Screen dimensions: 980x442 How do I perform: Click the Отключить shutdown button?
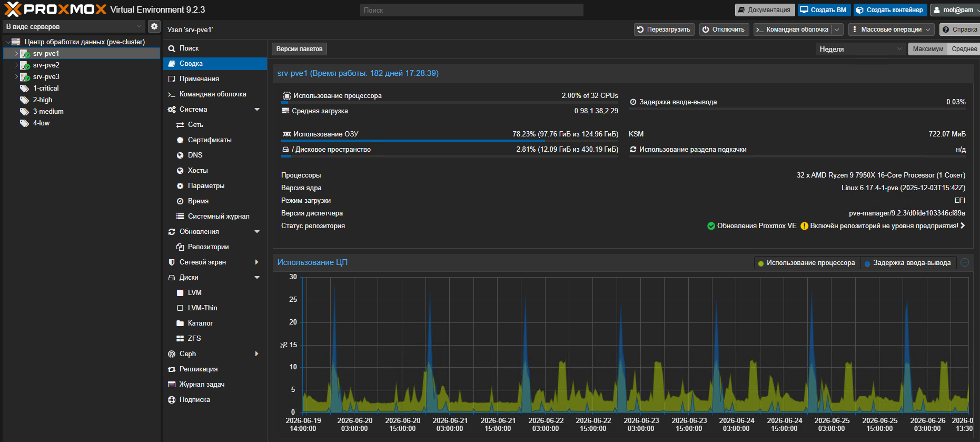pyautogui.click(x=724, y=30)
